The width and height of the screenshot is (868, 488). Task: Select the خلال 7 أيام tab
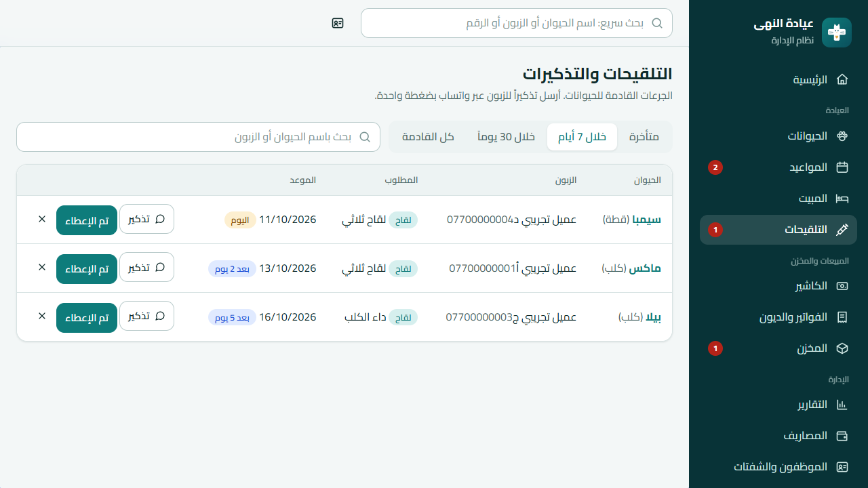pos(582,137)
